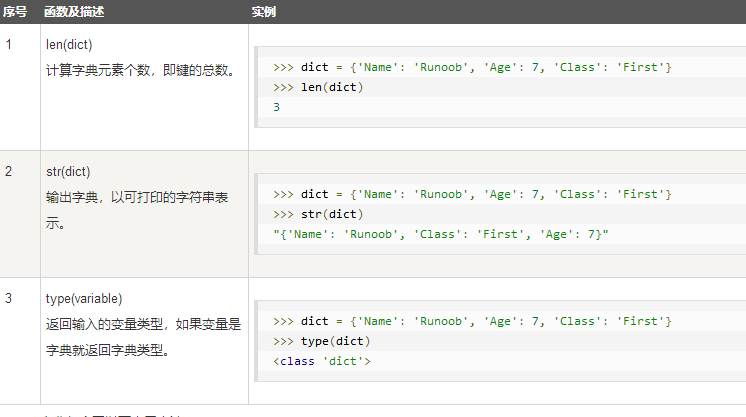
Task: Click the 实例 column header
Action: pos(264,12)
